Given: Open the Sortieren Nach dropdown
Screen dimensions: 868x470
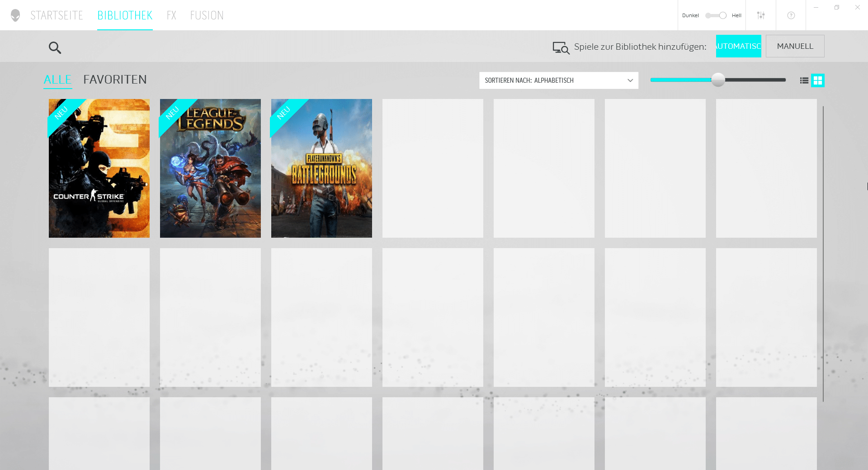Looking at the screenshot, I should coord(552,80).
